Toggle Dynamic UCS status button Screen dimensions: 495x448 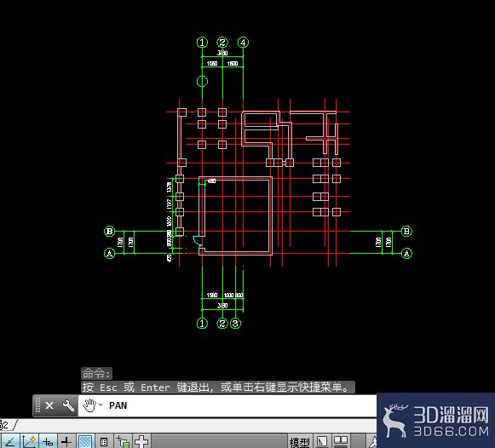tap(29, 442)
